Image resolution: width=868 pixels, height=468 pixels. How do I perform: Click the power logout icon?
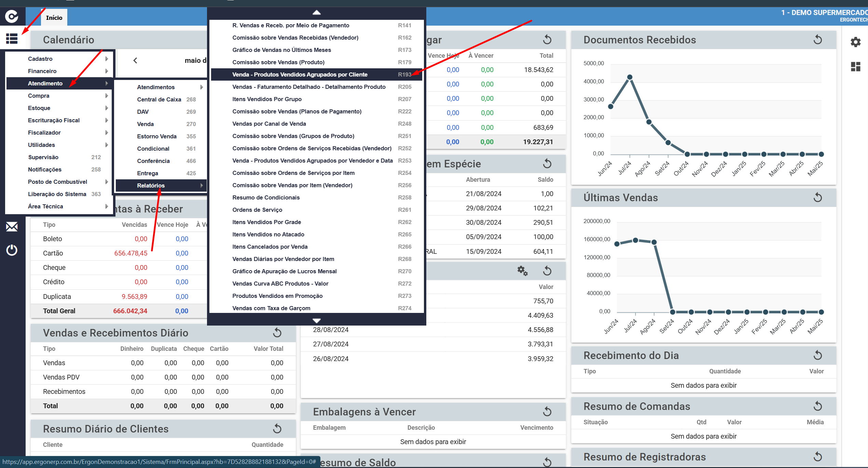coord(12,250)
